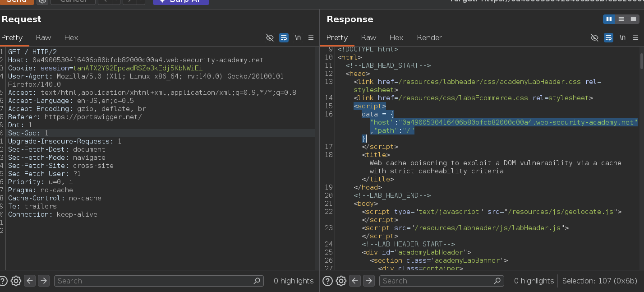Screen dimensions: 644x292
Task: Switch Response view to the Raw tab
Action: click(368, 37)
